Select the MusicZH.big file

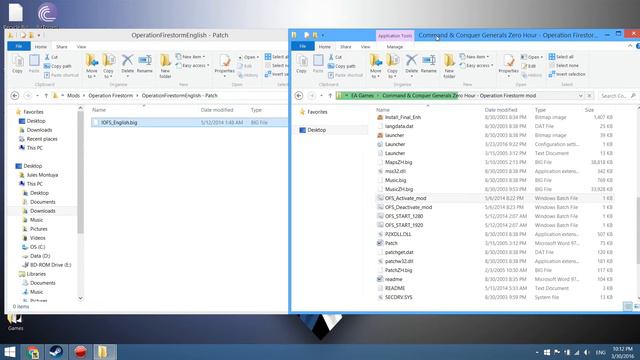click(x=495, y=189)
